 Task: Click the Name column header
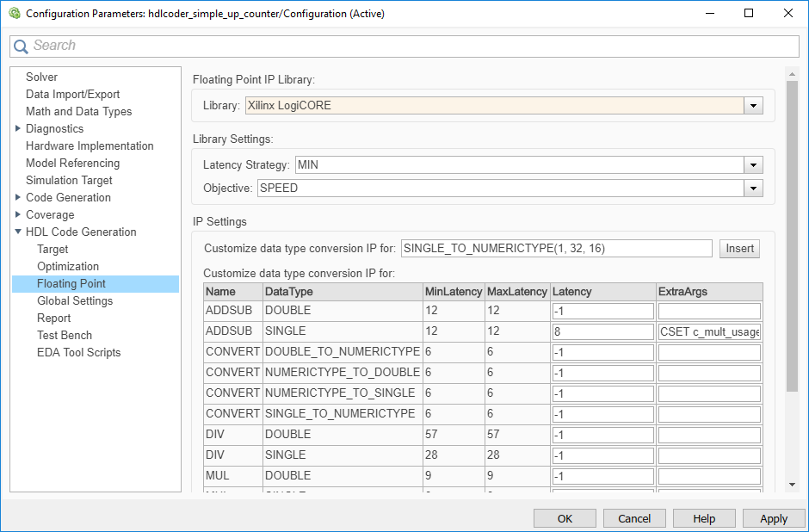click(x=233, y=292)
